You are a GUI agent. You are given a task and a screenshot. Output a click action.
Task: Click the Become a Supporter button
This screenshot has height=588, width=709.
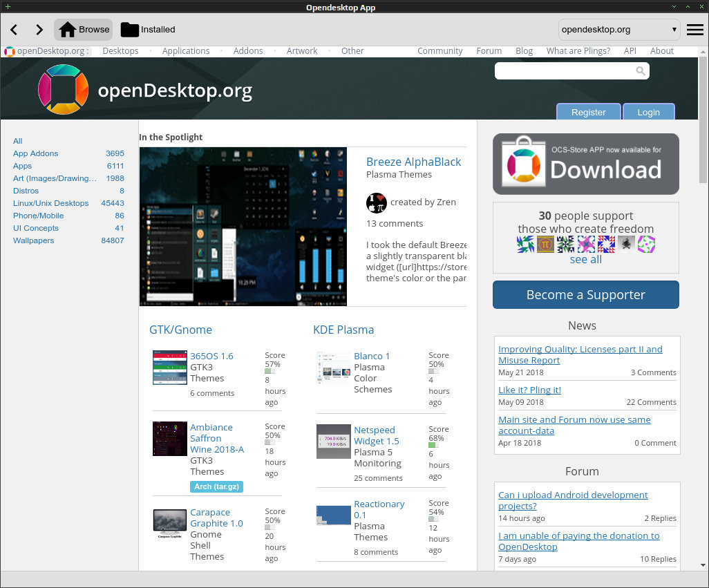coord(586,294)
